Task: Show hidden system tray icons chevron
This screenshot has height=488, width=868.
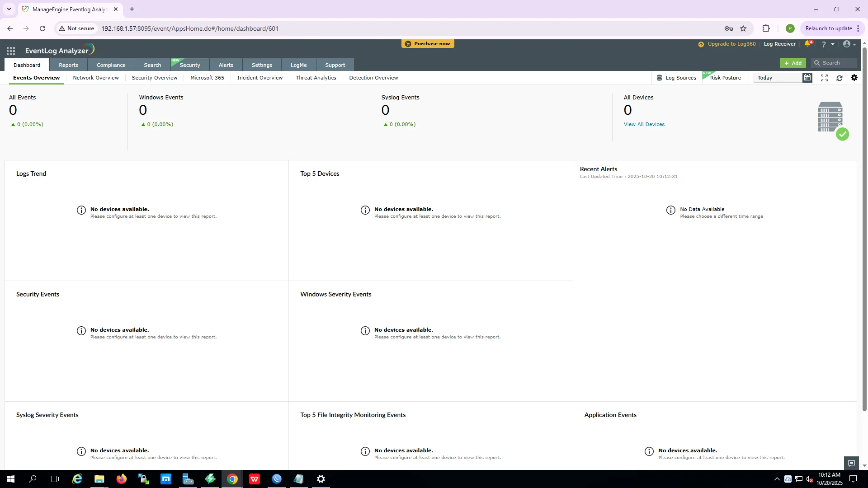Action: pyautogui.click(x=777, y=479)
